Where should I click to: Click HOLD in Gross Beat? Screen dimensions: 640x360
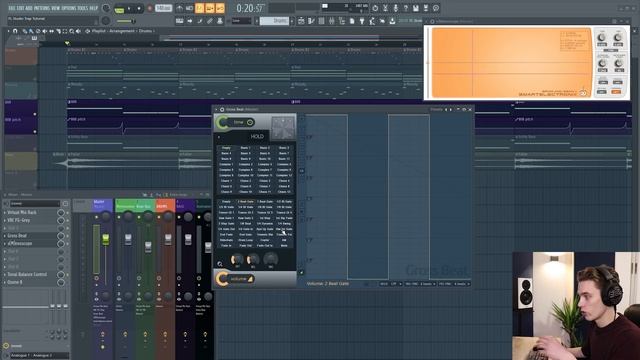257,136
